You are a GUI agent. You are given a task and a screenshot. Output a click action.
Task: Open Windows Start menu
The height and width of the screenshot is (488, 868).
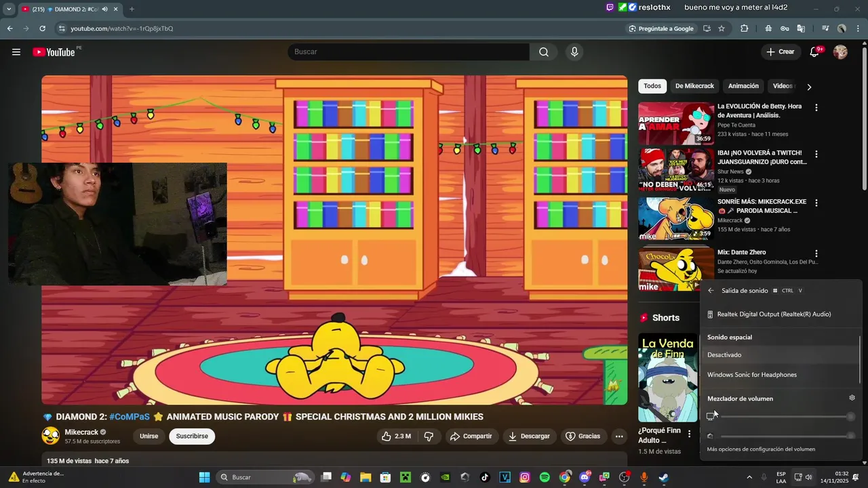point(204,477)
